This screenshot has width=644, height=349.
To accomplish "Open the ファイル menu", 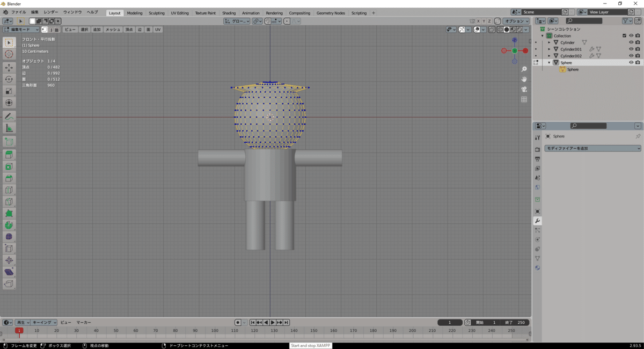I will click(x=19, y=12).
